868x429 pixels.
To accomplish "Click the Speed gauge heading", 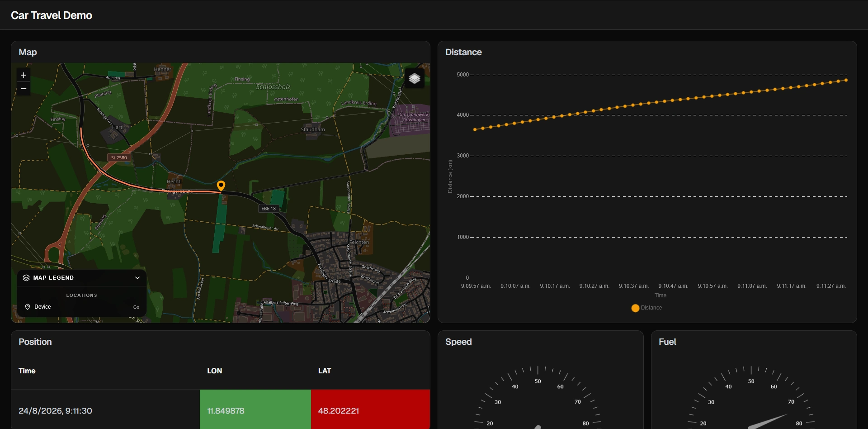I will click(x=458, y=342).
